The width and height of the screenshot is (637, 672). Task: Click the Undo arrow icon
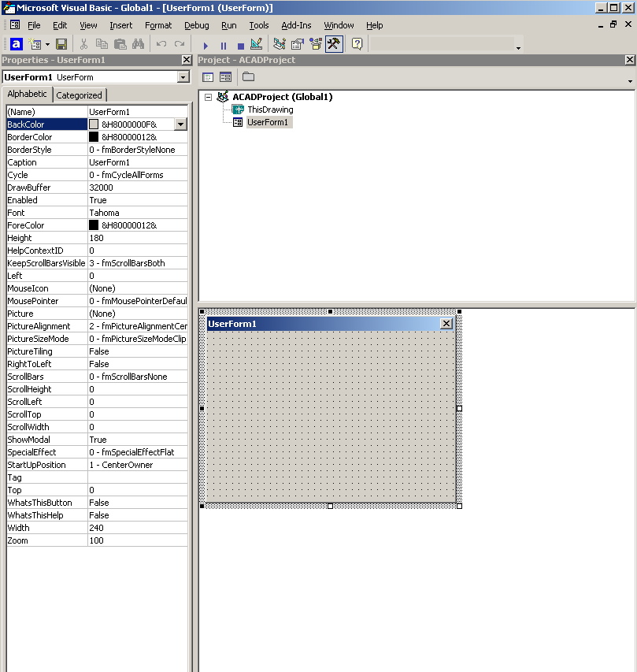coord(161,44)
